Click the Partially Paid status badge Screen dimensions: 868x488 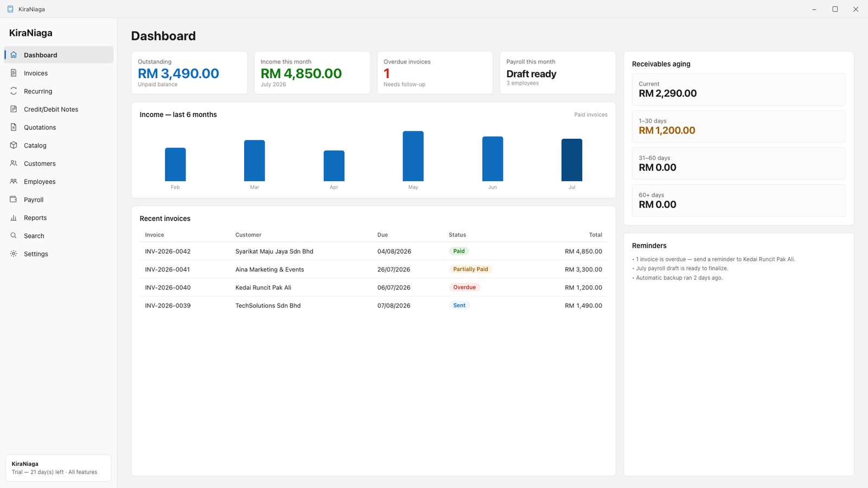470,269
